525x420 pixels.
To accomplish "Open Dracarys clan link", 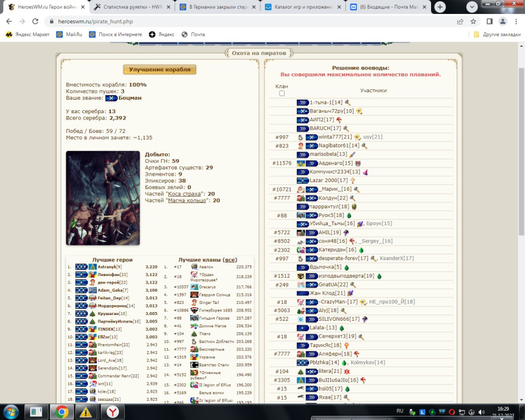I will click(208, 287).
